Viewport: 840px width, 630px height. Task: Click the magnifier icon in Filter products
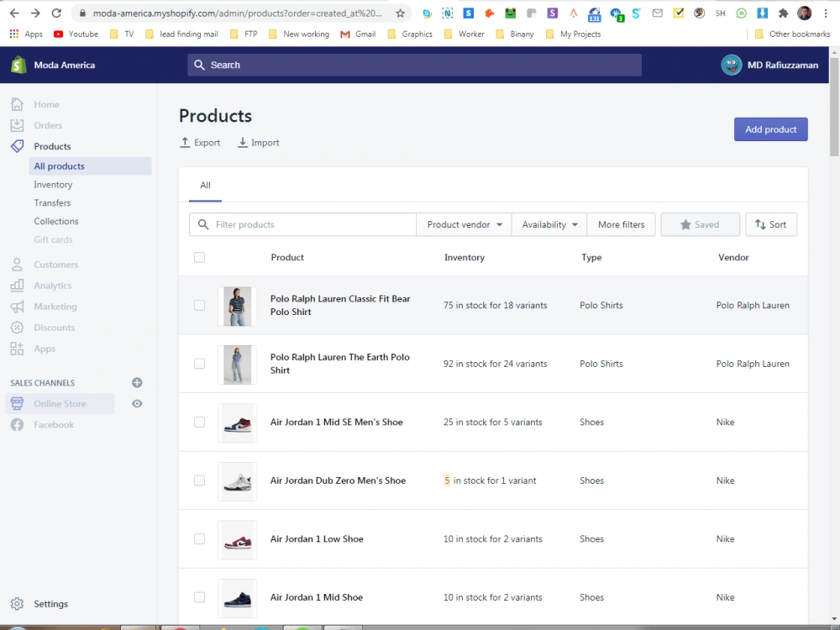[x=203, y=224]
